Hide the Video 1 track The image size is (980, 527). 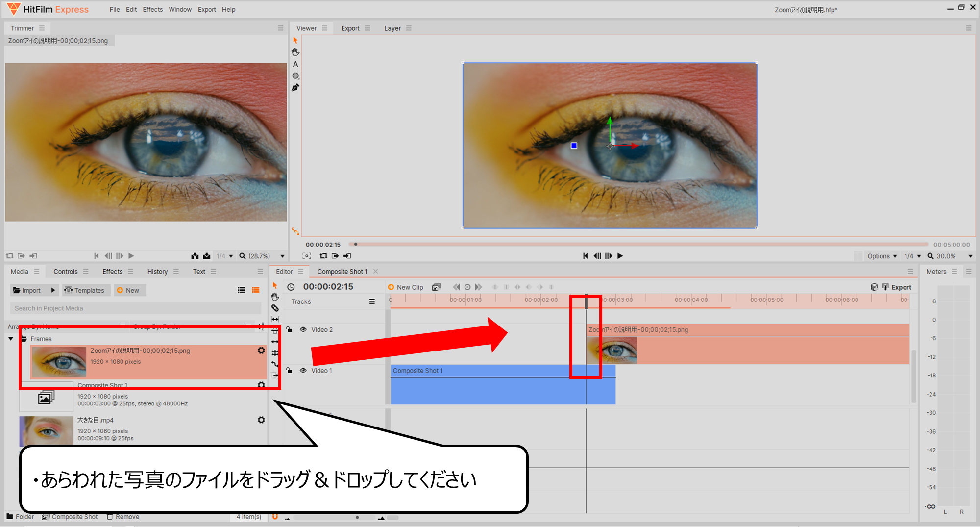pos(303,370)
